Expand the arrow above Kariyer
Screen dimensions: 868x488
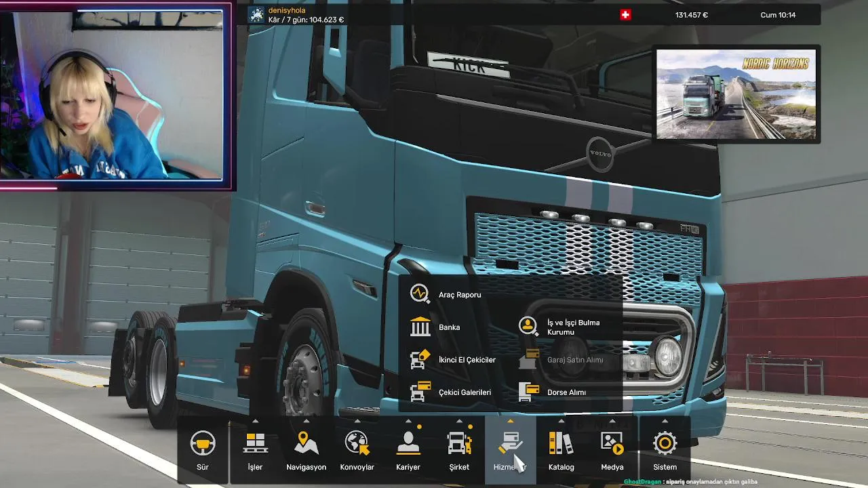tap(408, 421)
